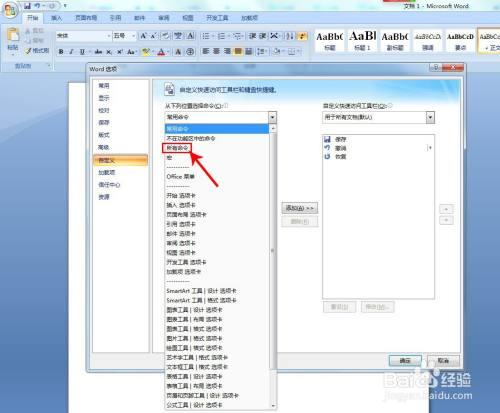Click the 确定 (OK) button
Image resolution: width=500 pixels, height=413 pixels.
tap(405, 361)
